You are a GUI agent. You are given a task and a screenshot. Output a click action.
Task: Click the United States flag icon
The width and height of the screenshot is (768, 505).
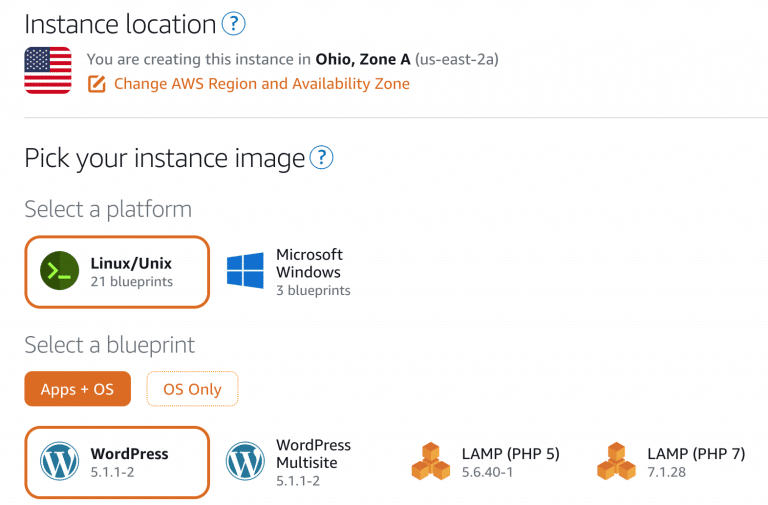48,70
